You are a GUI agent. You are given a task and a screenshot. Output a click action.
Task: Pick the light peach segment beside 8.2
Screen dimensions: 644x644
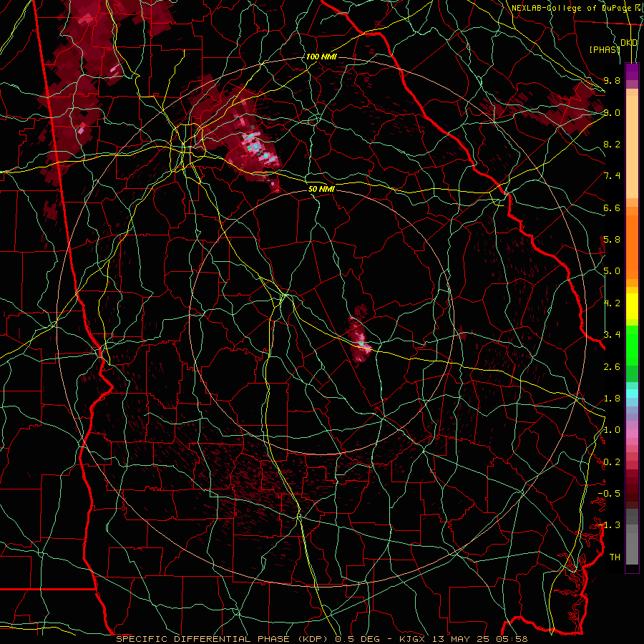click(x=632, y=147)
